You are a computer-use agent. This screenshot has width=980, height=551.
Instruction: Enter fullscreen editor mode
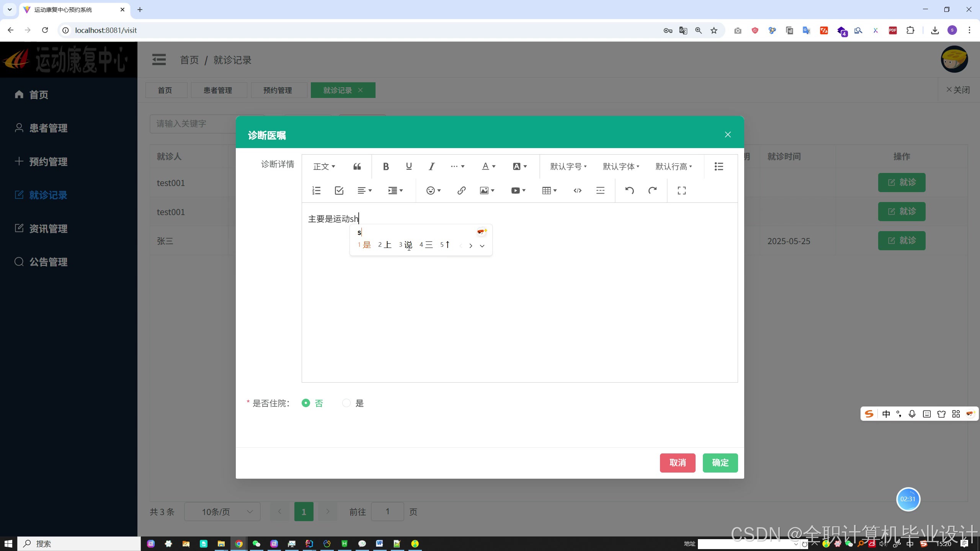681,191
